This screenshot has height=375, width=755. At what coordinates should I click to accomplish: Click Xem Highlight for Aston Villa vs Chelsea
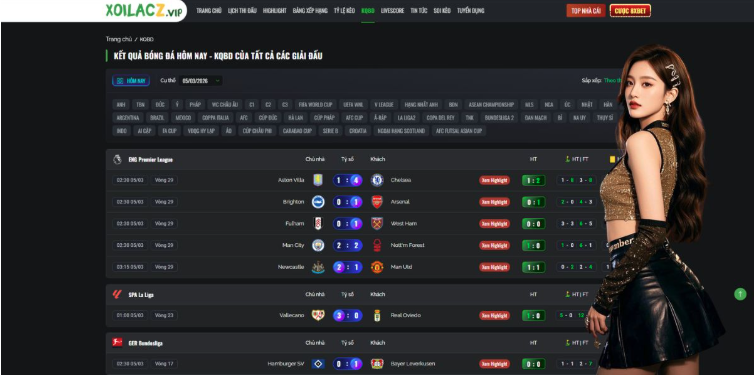point(494,180)
